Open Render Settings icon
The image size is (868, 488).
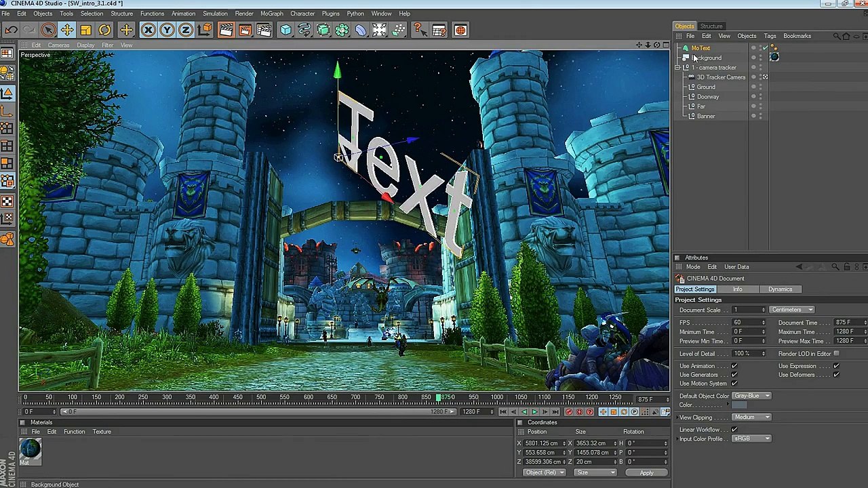click(264, 30)
